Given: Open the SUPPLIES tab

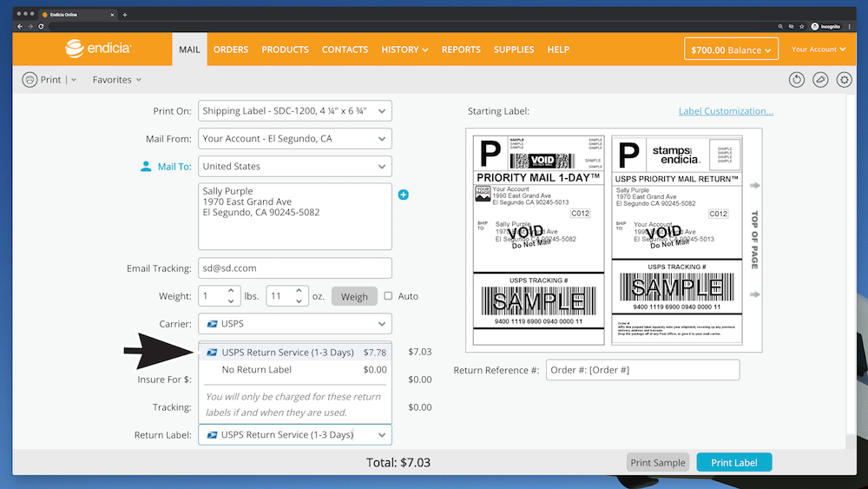Looking at the screenshot, I should click(514, 50).
